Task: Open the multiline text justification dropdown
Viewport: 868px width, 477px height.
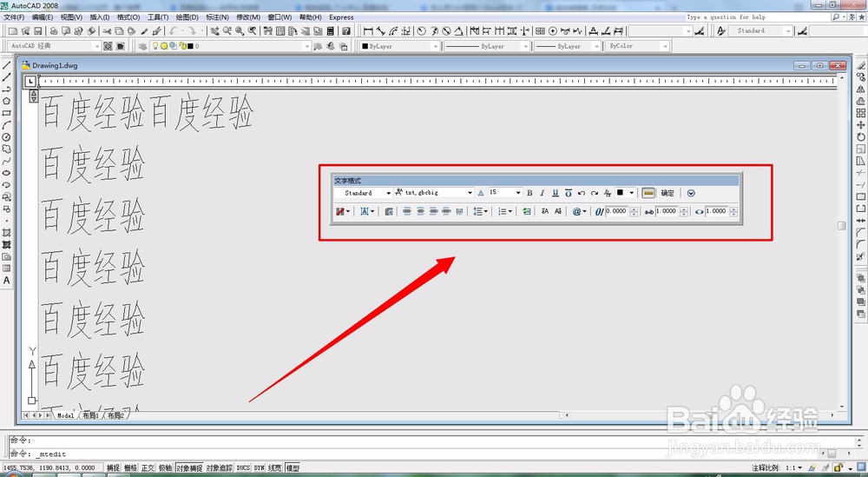Action: tap(366, 211)
